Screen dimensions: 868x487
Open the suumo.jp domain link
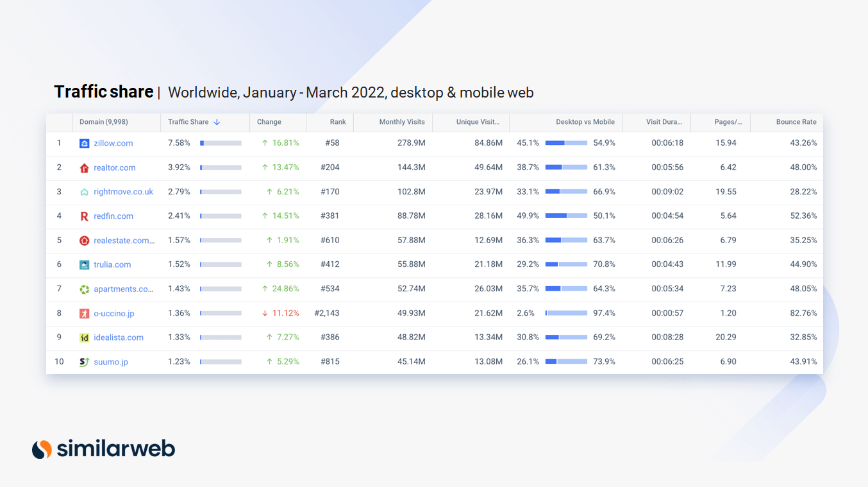(x=111, y=362)
